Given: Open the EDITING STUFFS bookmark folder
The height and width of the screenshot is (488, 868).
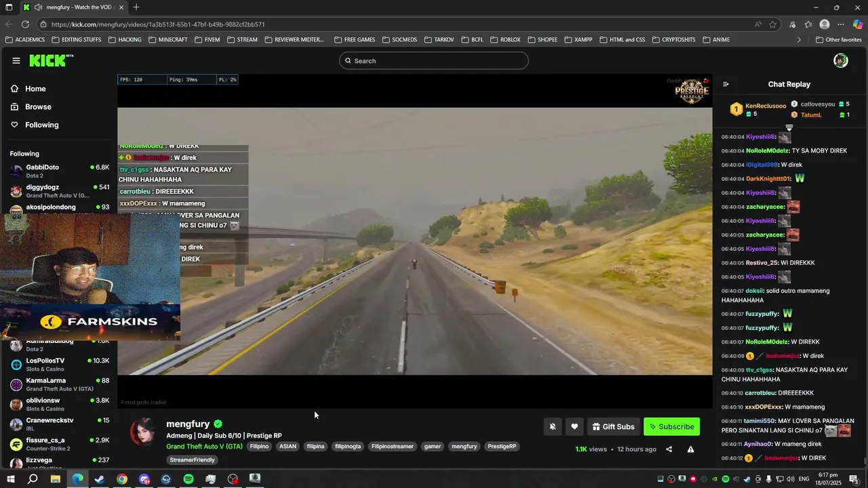Looking at the screenshot, I should coord(76,40).
